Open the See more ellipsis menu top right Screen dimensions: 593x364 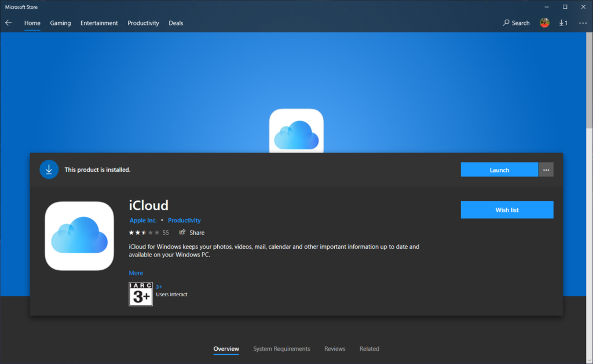click(x=583, y=23)
